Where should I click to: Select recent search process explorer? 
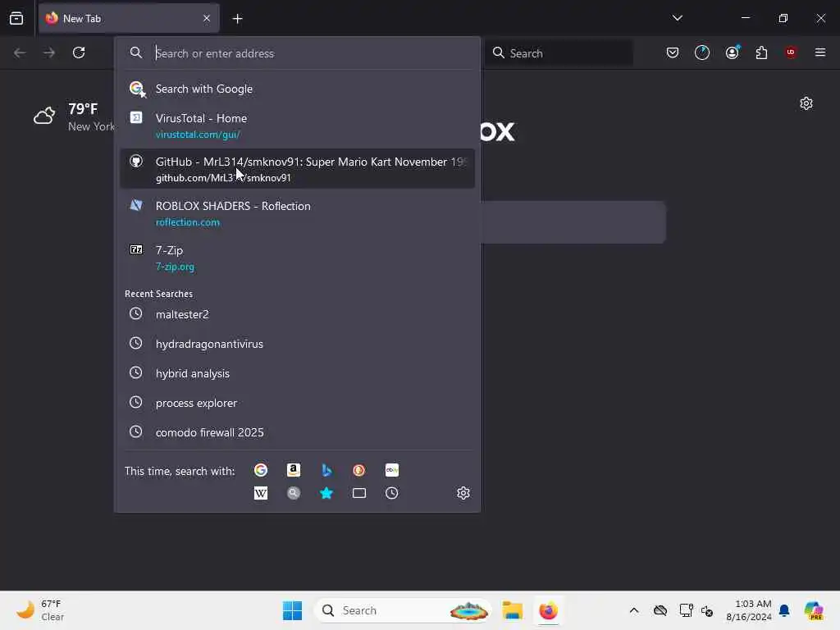(297, 402)
